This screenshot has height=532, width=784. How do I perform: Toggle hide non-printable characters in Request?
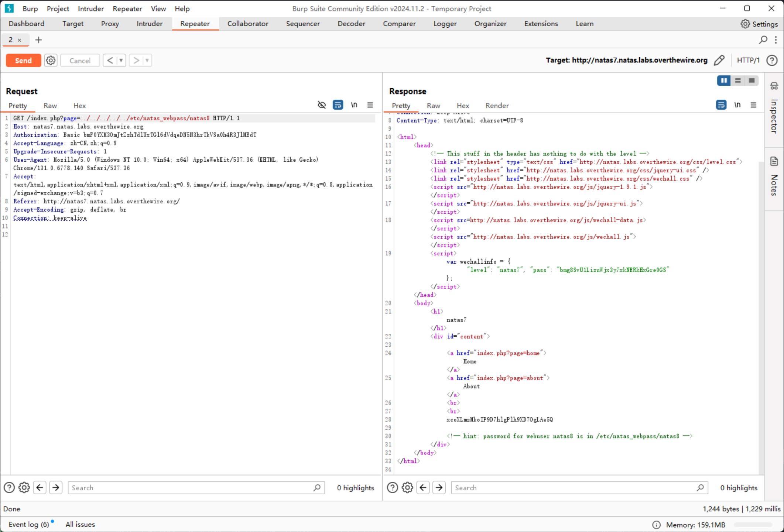(x=322, y=105)
